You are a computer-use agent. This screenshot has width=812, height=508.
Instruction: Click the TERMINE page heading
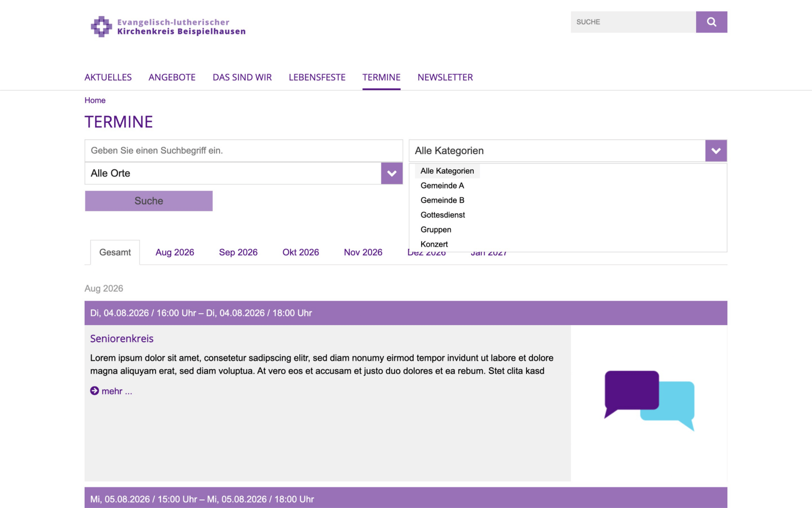119,122
